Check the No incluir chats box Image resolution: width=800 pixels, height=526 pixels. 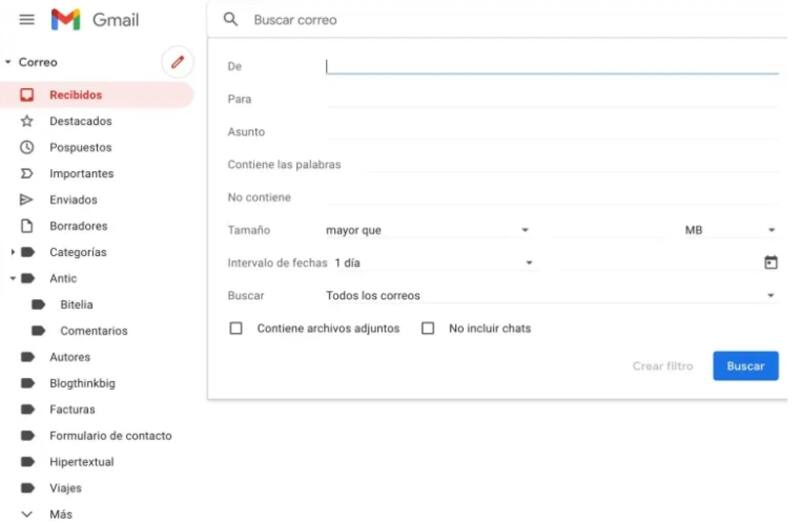428,328
